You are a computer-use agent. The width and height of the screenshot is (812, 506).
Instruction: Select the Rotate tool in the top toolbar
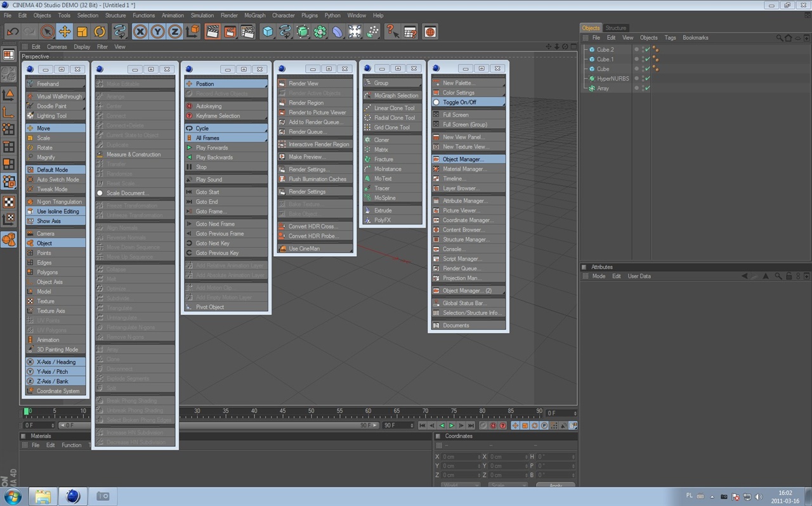[100, 32]
